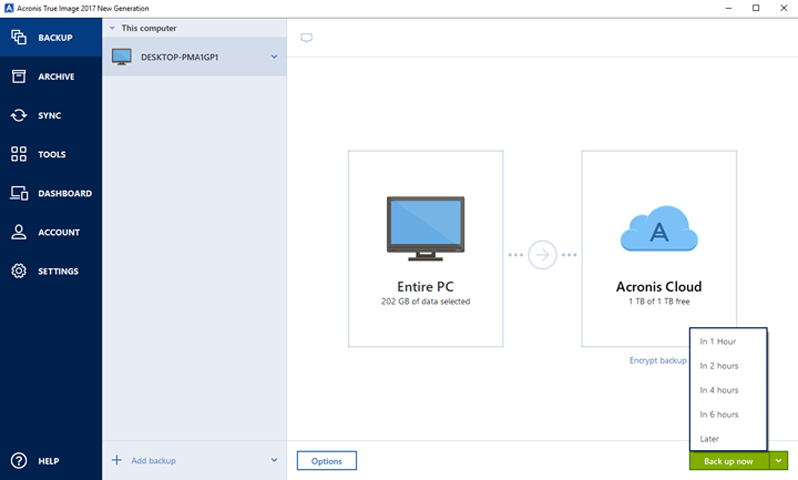Click the ARCHIVE sidebar label

tap(56, 76)
